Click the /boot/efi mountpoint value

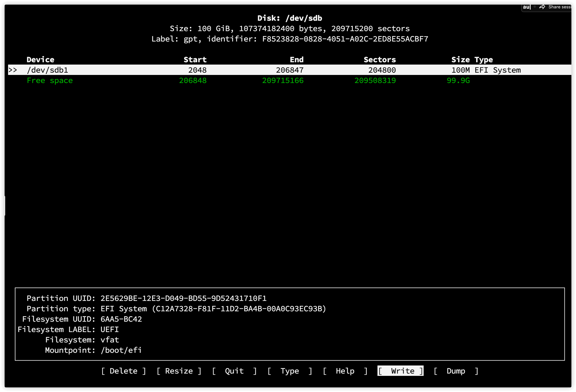[121, 350]
